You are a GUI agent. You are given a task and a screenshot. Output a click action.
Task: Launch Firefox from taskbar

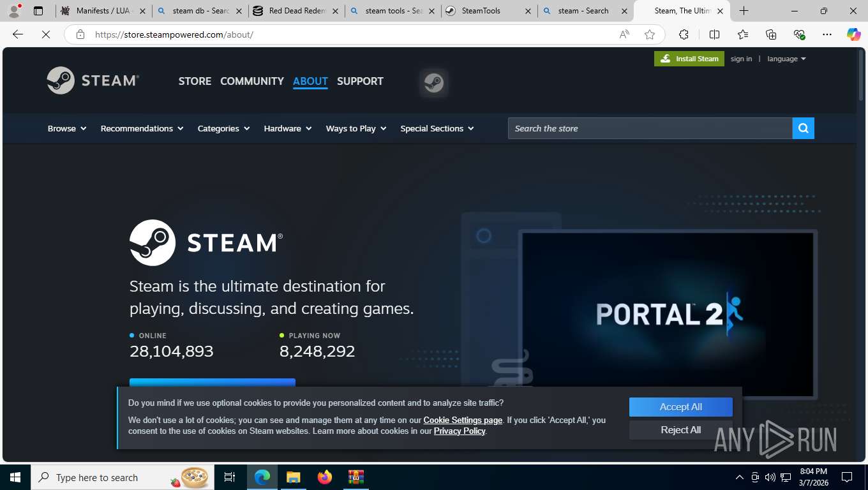325,477
